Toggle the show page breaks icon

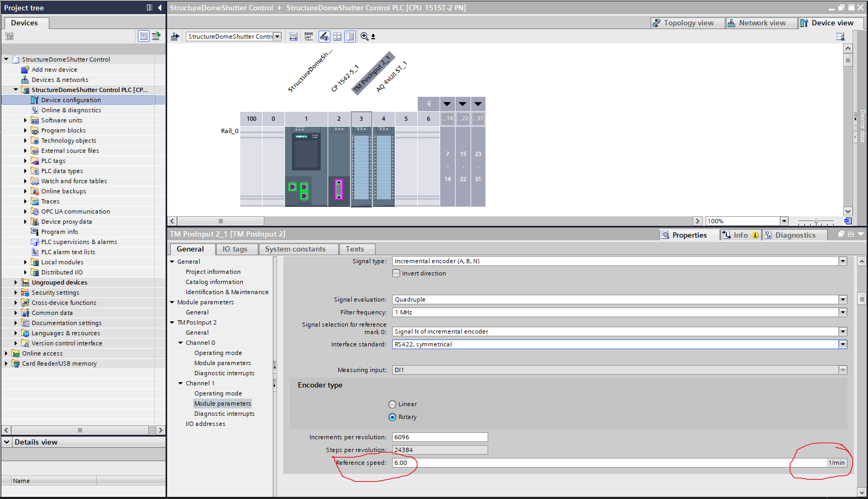pyautogui.click(x=337, y=36)
